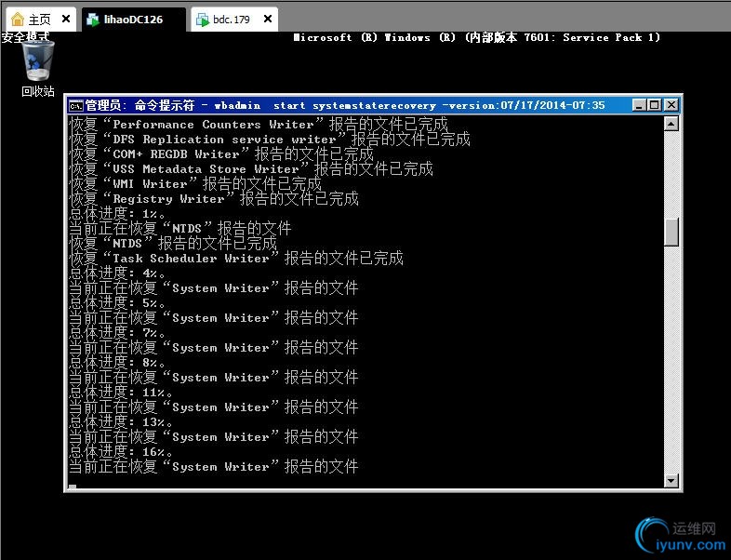Viewport: 731px width, 560px height.
Task: Close the command prompt window
Action: tap(671, 105)
